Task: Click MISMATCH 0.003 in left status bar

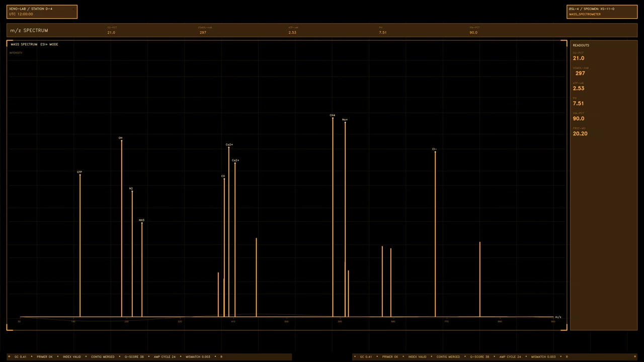Action: [198, 357]
